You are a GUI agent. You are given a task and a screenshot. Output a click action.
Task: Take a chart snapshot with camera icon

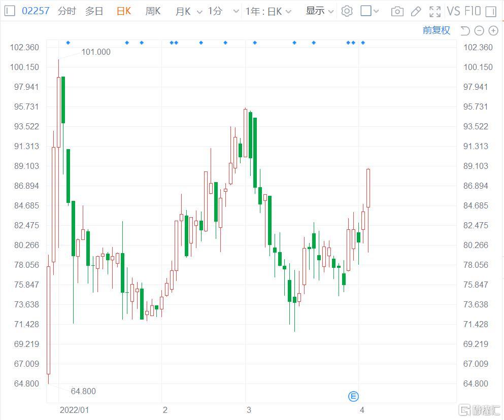[397, 11]
